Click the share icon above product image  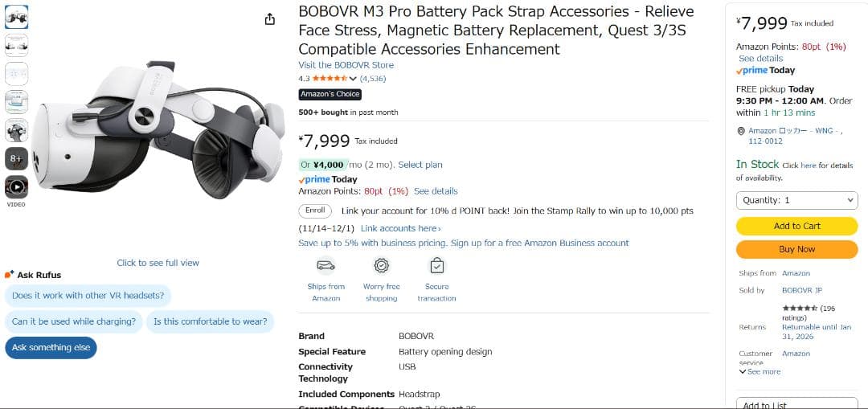pyautogui.click(x=270, y=19)
